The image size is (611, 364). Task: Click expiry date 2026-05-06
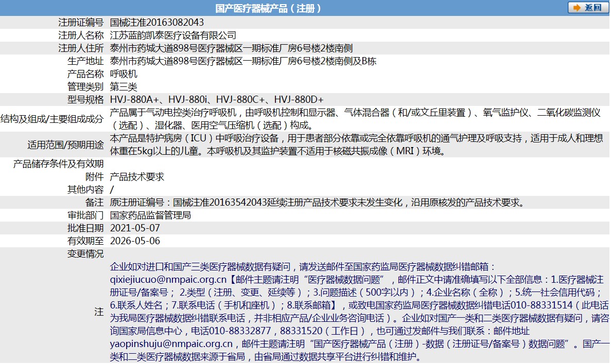tap(135, 241)
